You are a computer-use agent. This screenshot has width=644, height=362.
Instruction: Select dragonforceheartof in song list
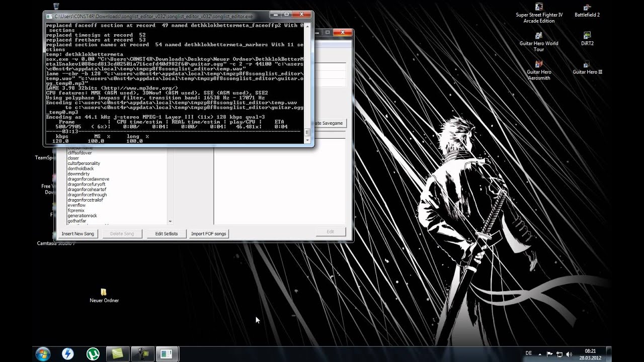[x=87, y=190]
